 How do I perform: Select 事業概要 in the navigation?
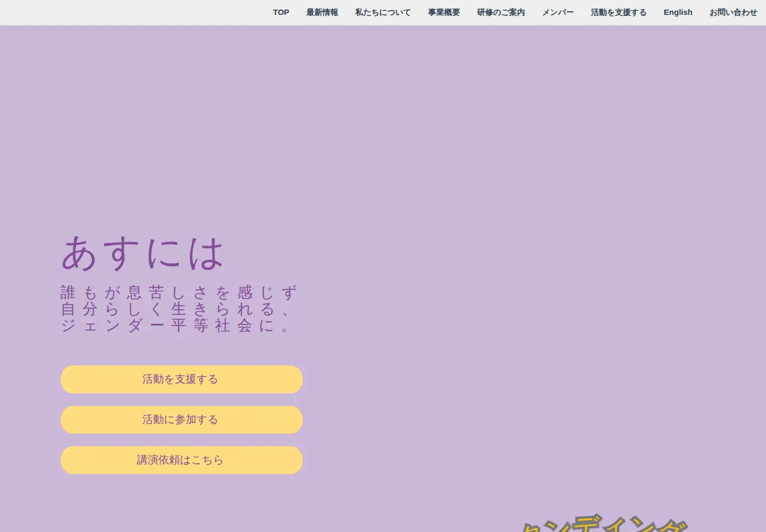point(444,12)
